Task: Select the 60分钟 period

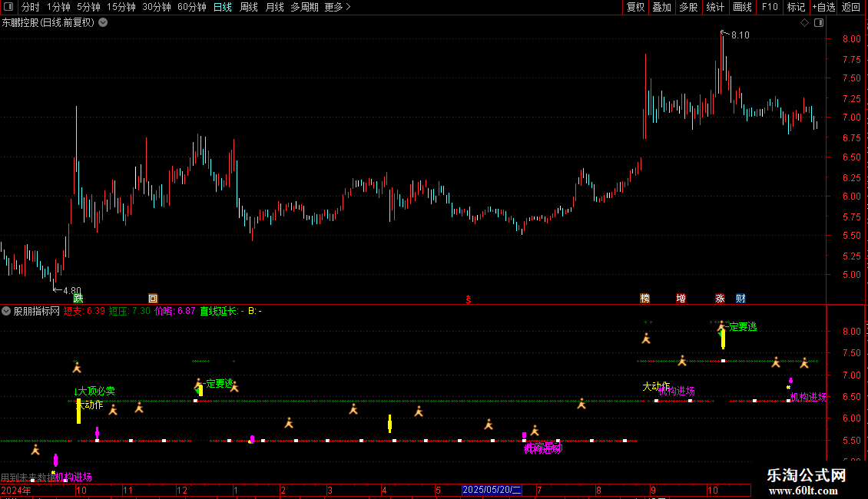Action: click(x=192, y=7)
